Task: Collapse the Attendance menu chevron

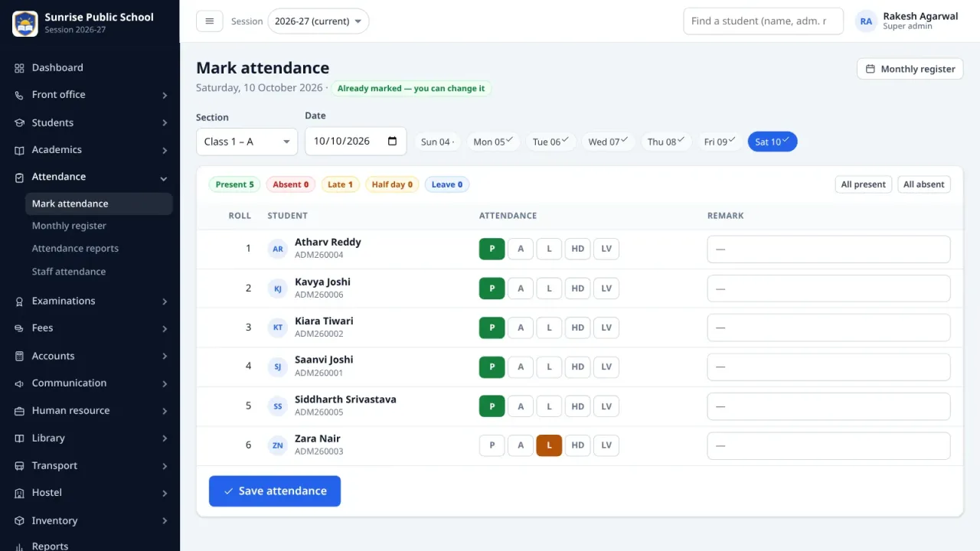Action: [x=164, y=178]
